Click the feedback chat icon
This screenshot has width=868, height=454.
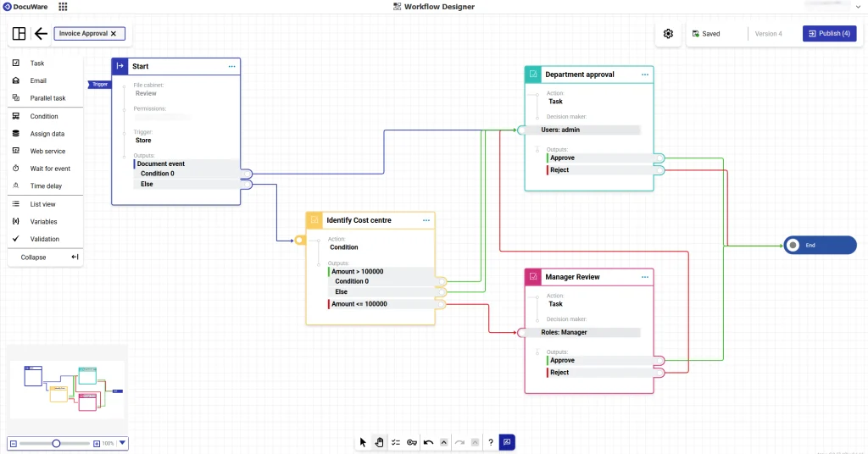click(507, 442)
